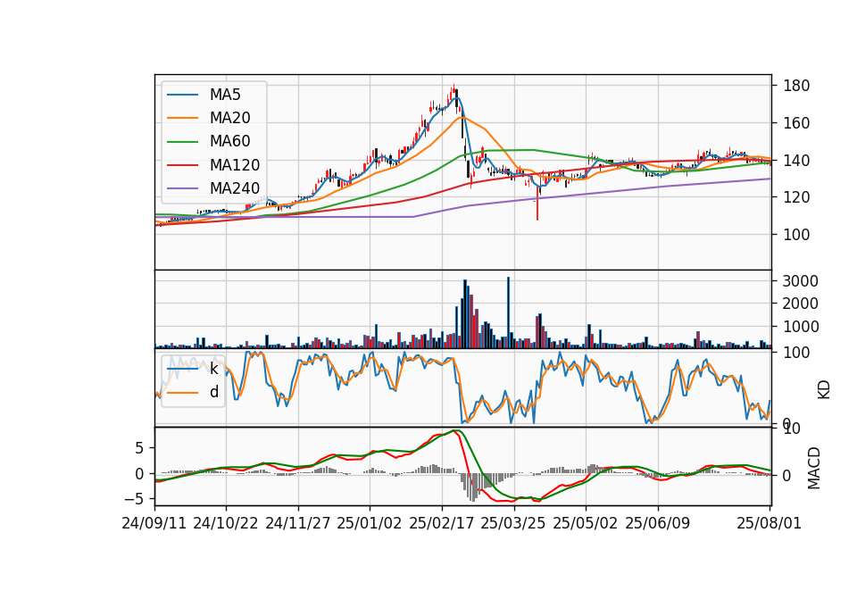Click the 5 label on MACD left axis
This screenshot has height=616, width=857.
[139, 448]
